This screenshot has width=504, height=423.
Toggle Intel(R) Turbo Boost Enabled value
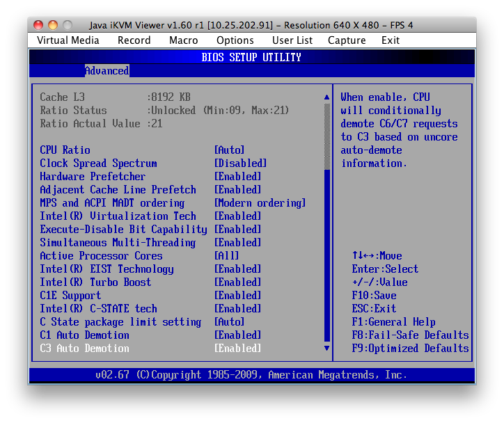[237, 282]
